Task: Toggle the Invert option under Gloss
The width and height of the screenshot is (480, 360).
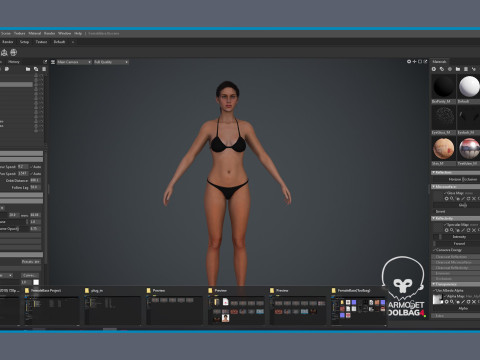Action: point(440,211)
